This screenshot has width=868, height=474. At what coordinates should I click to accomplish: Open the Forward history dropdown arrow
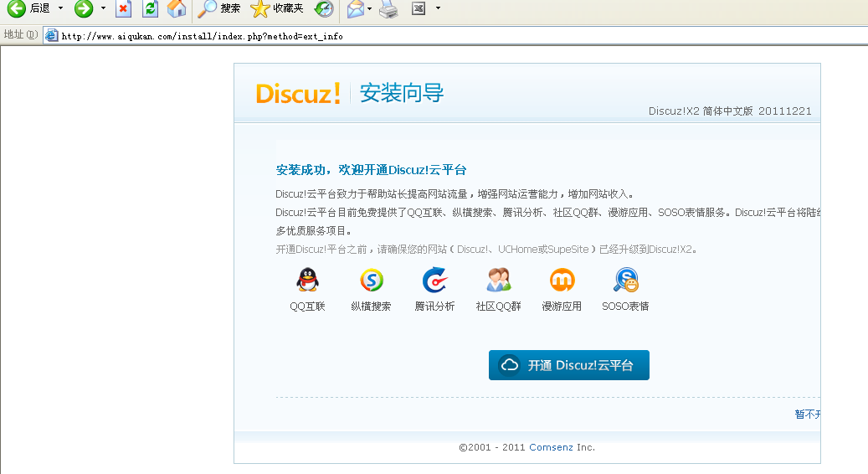(103, 8)
